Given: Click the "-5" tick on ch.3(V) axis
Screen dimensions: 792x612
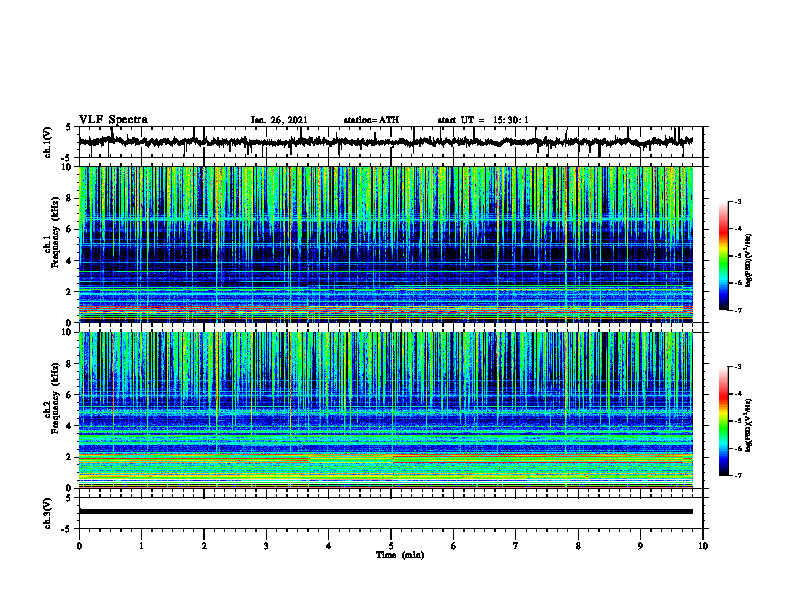Looking at the screenshot, I should pos(67,529).
